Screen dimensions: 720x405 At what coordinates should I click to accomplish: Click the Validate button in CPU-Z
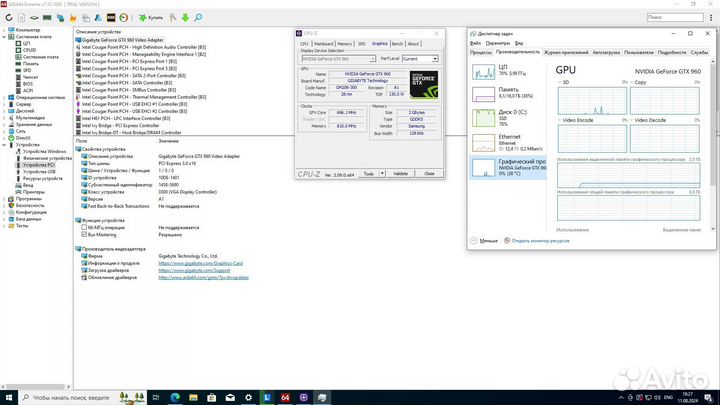[x=400, y=174]
